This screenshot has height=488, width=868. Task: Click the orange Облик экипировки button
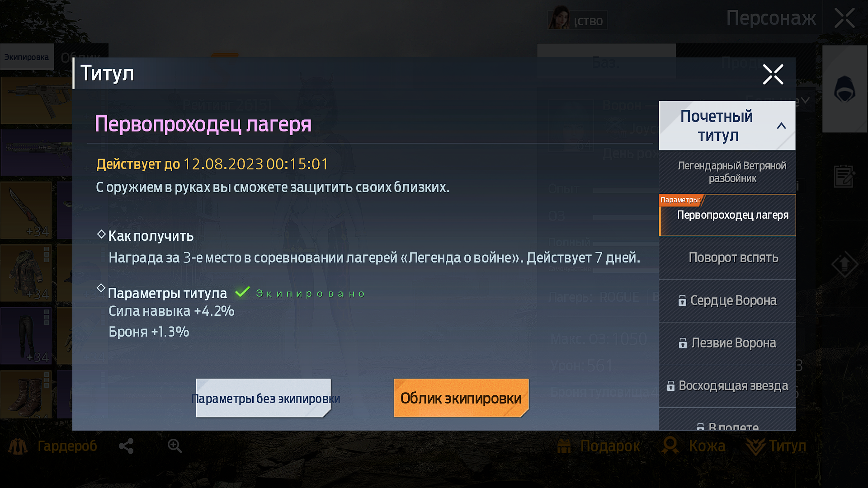pos(461,398)
